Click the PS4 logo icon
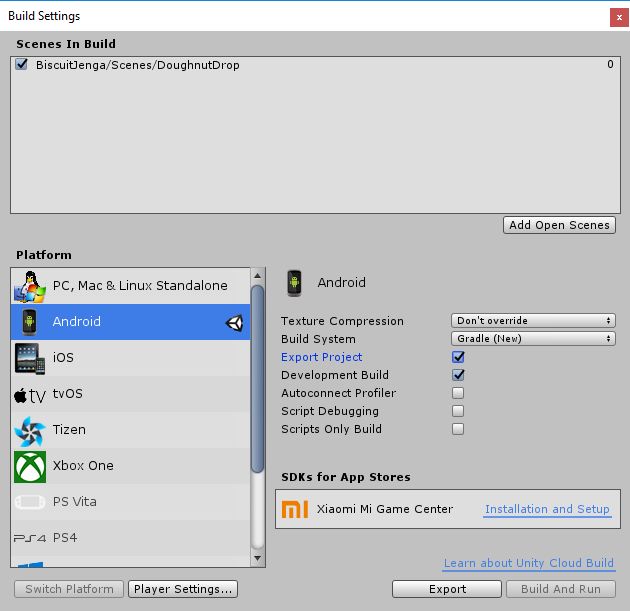Screen dimensions: 630x611 30,538
